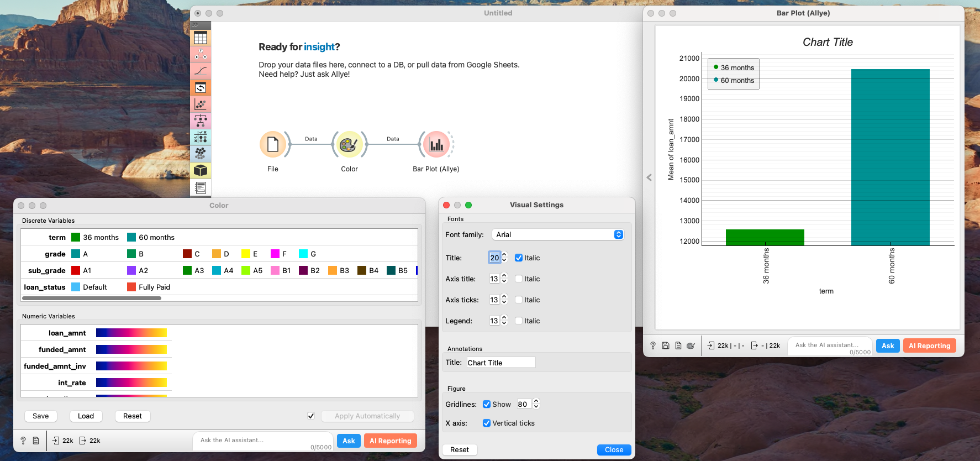Open the Color widget node
Screen dimensions: 980x461
click(x=349, y=145)
